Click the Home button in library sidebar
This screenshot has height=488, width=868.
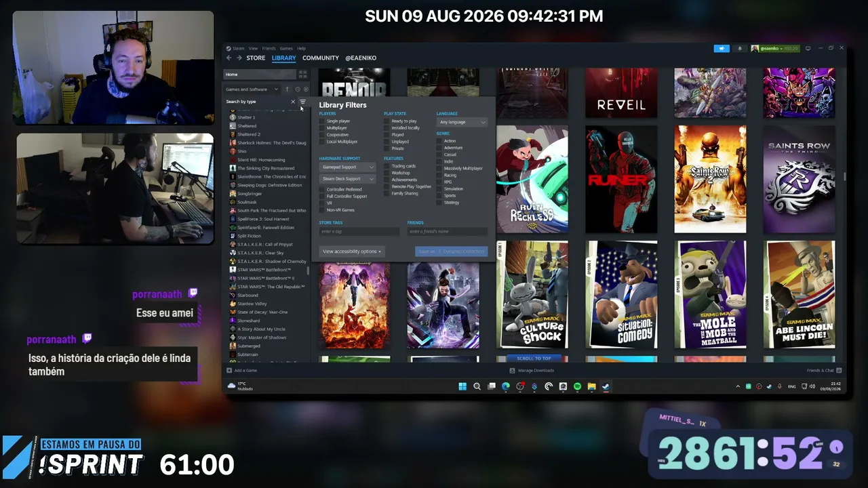(258, 75)
